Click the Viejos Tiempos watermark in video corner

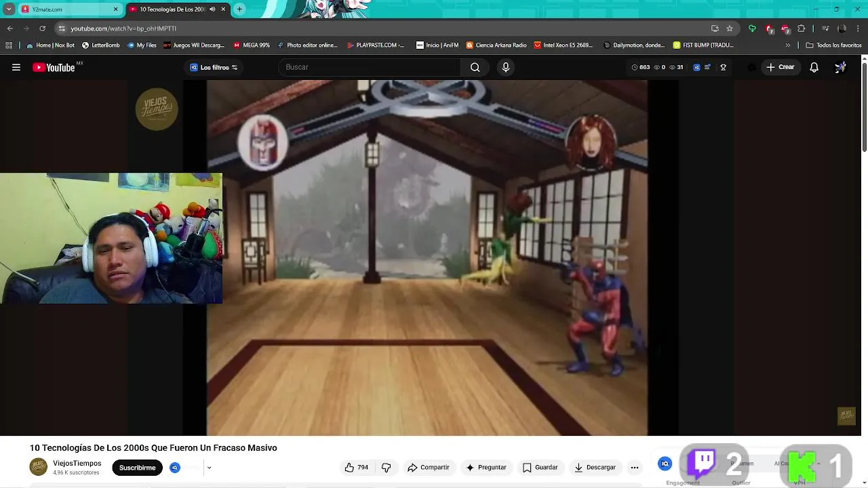[846, 415]
